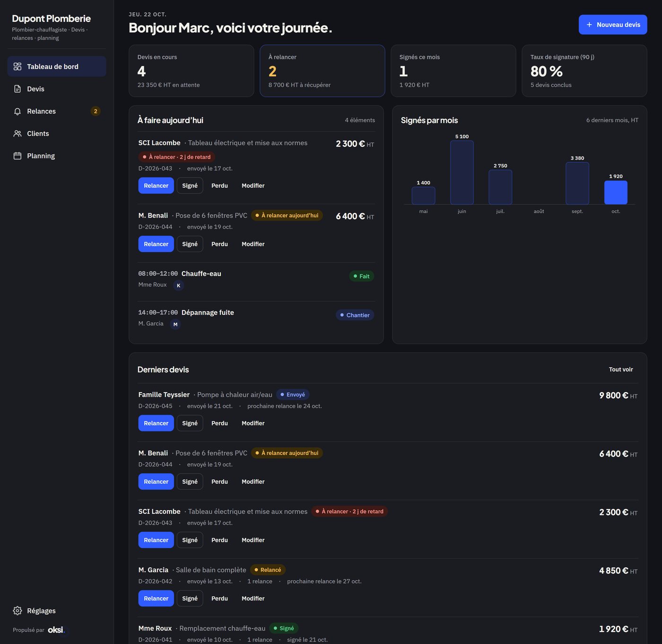This screenshot has width=662, height=644.
Task: Mark M. Benali as Perdu under À faire aujourd'hui
Action: [219, 244]
